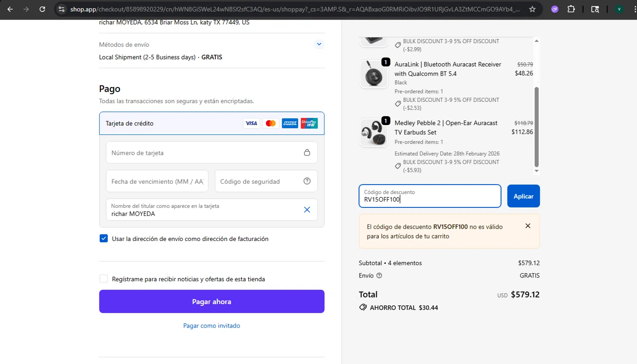
Task: Click the Aplicar discount button
Action: click(524, 196)
